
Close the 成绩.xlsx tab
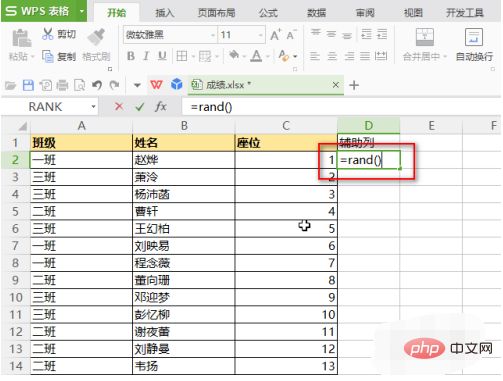point(336,85)
